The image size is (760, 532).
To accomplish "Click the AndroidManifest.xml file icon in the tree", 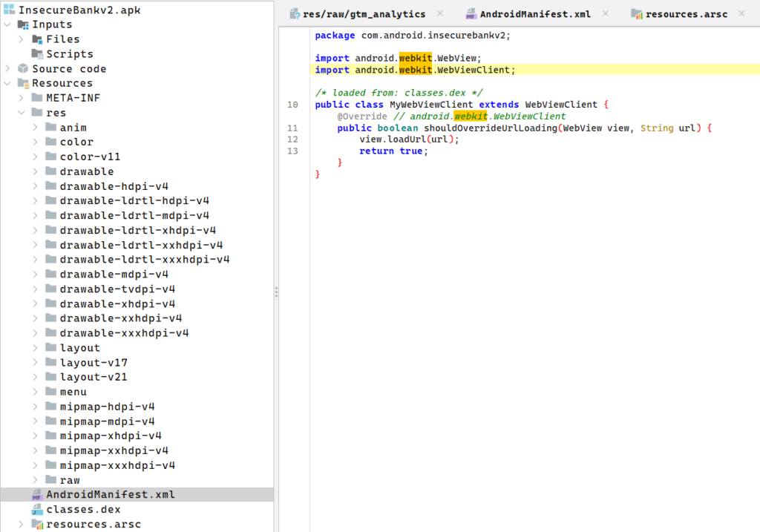I will [37, 495].
